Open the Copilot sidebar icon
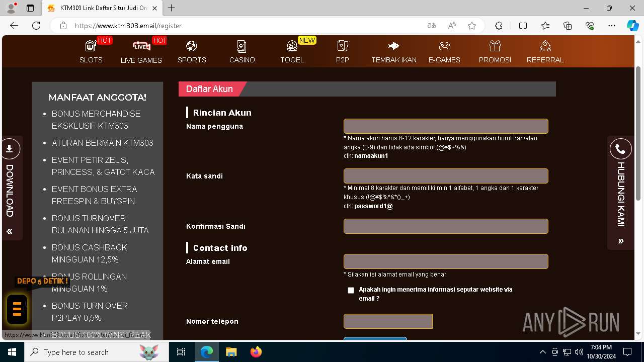This screenshot has width=644, height=362. (632, 26)
